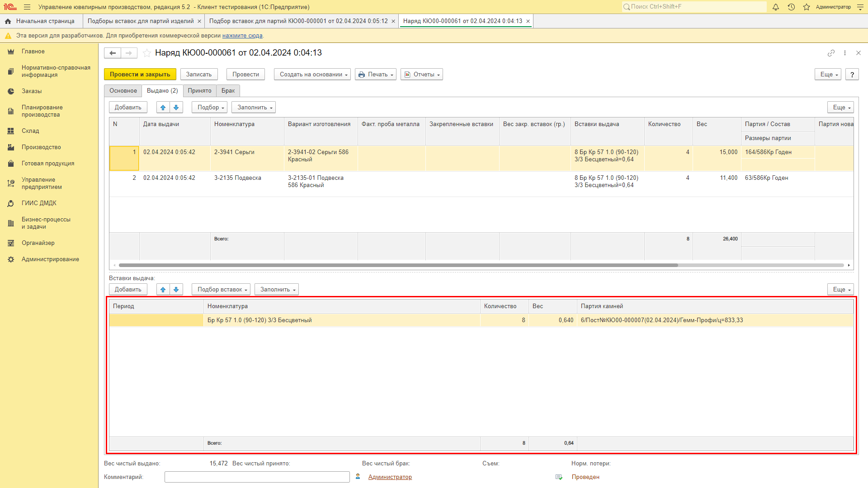Open Подбор вставок КЮ00-000001 document tab
868x488 pixels.
[x=298, y=21]
